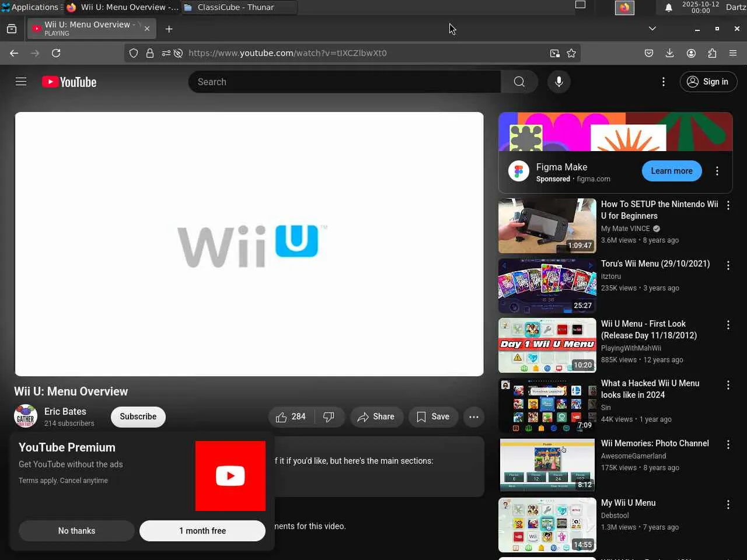
Task: Open the Applications menu
Action: [32, 7]
